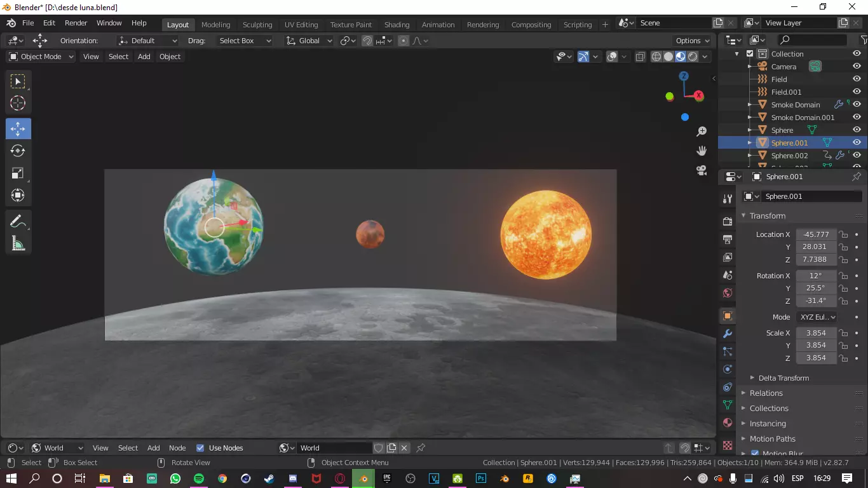Pick the Measure tool
Screen dimensions: 868x488
click(x=18, y=243)
